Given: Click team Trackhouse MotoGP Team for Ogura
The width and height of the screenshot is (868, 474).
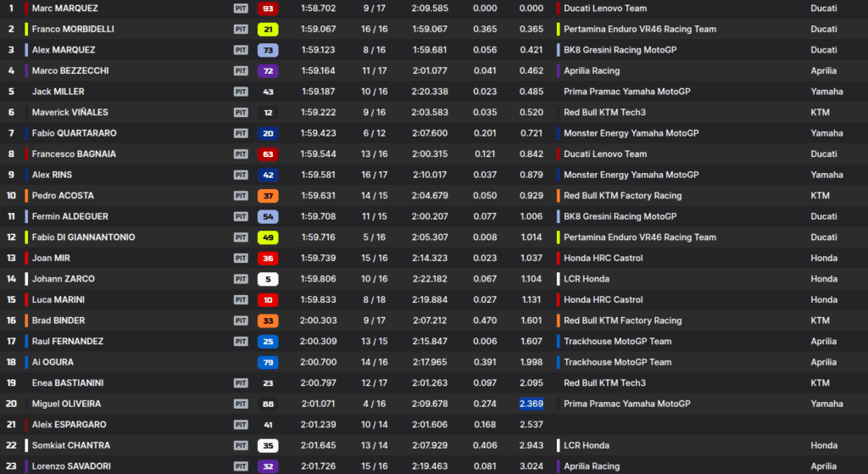Looking at the screenshot, I should [617, 362].
